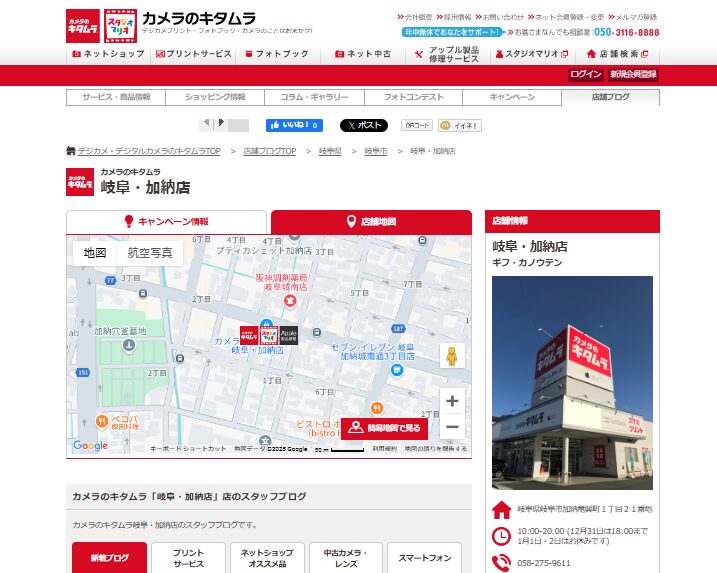717x573 pixels.
Task: Click the Studio Mario logo in header
Action: 119,25
